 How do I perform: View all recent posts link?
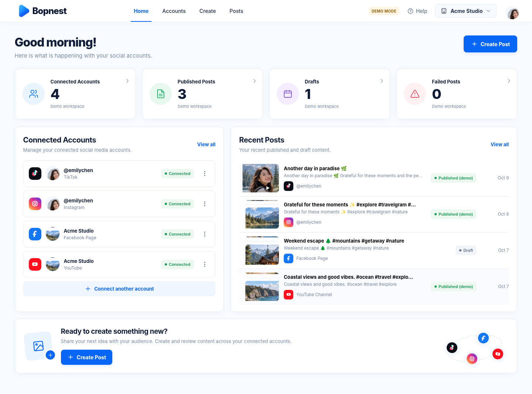pyautogui.click(x=499, y=144)
